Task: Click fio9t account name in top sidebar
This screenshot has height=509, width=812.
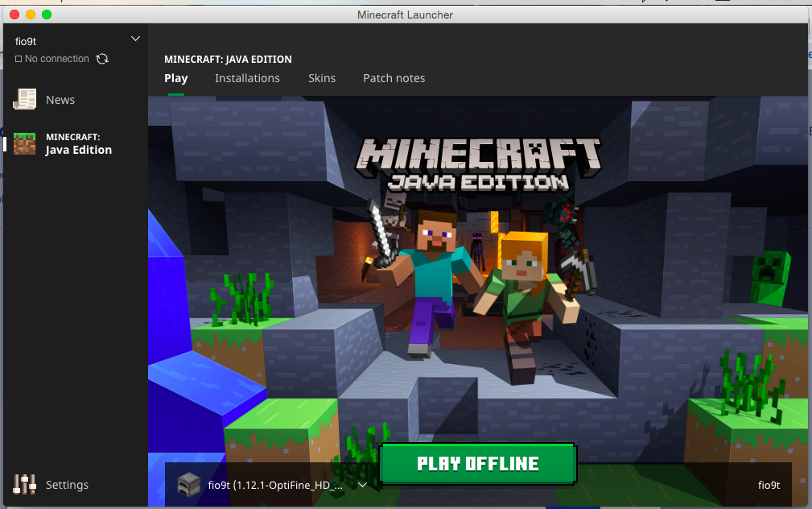Action: 26,41
